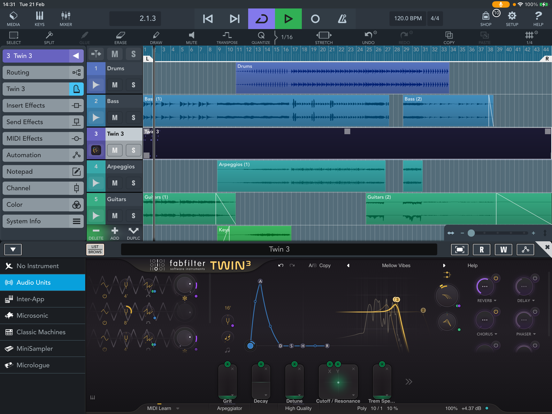
Task: Mute the Twin 3 track
Action: [115, 150]
